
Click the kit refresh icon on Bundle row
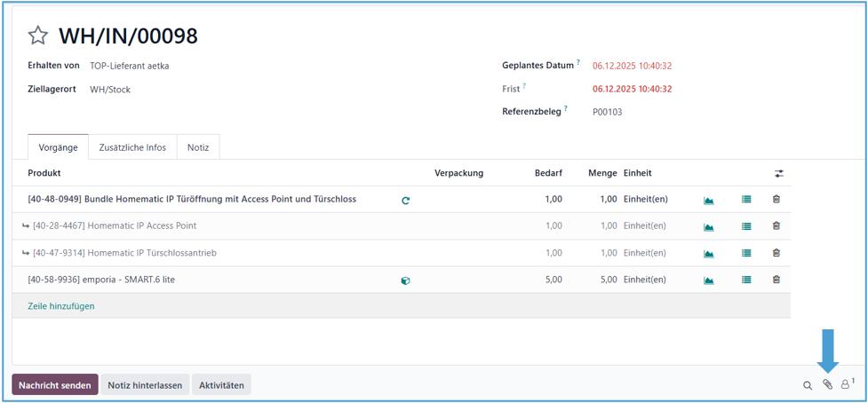406,201
